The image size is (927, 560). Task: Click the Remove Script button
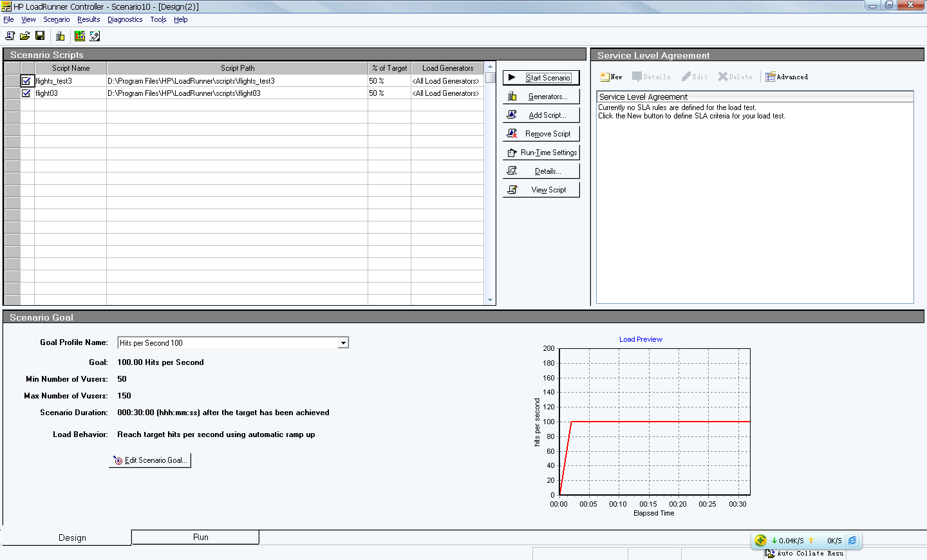(541, 134)
